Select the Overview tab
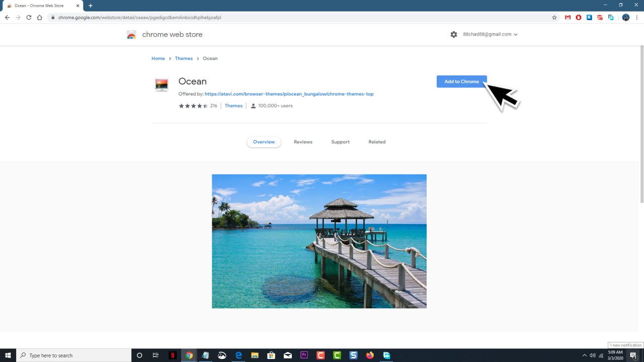This screenshot has width=644, height=362. [x=264, y=142]
